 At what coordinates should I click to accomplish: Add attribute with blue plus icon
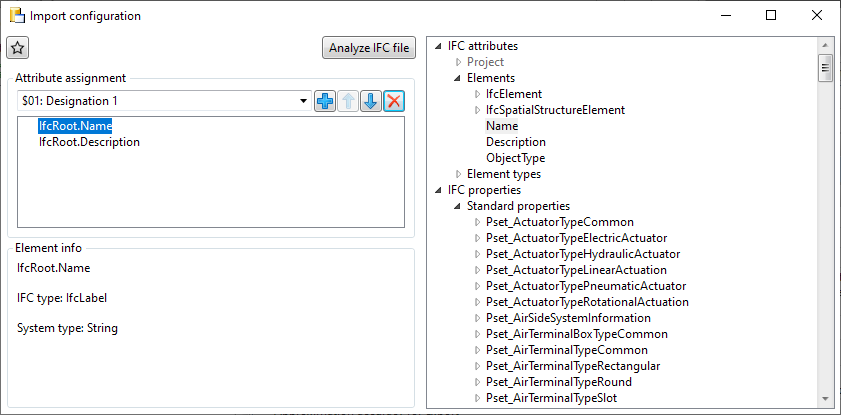(324, 101)
